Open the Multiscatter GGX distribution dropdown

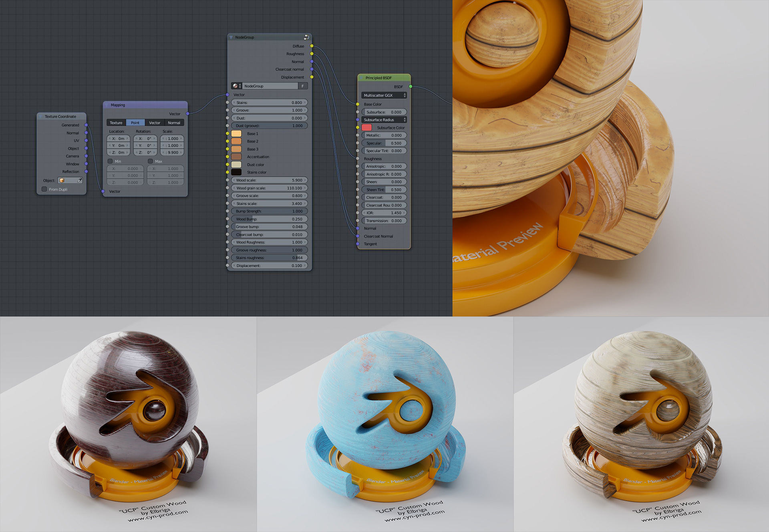point(384,95)
